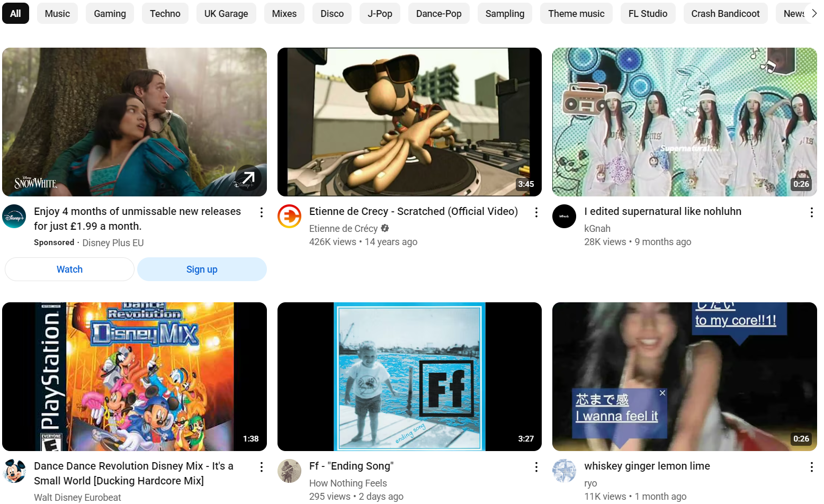Click 1:38 duration badge on Disney Mix thumbnail

point(251,438)
